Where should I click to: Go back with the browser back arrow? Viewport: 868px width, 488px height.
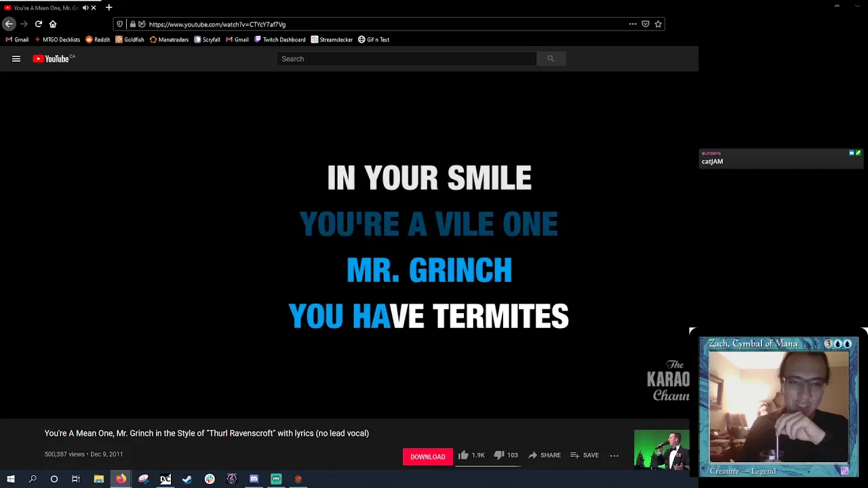(x=9, y=24)
